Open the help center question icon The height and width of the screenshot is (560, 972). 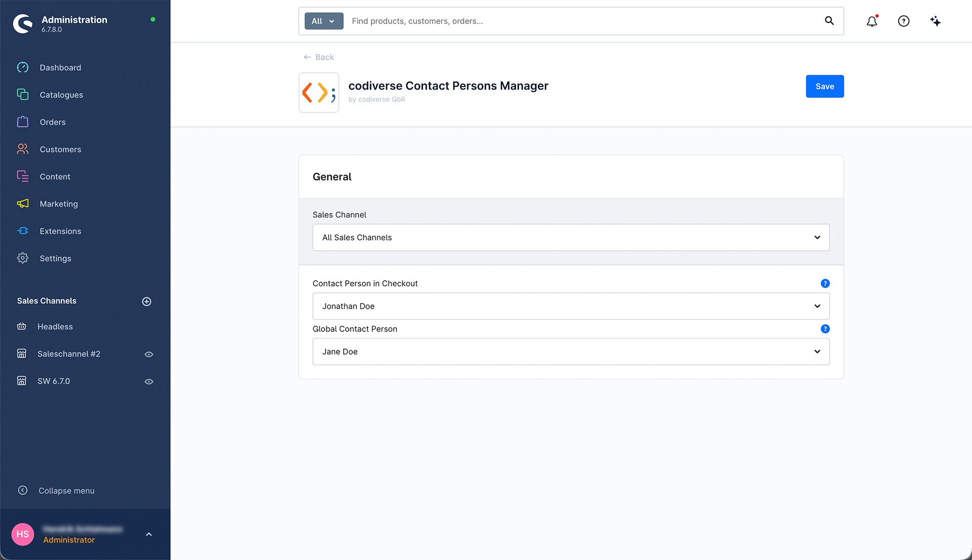pos(904,21)
